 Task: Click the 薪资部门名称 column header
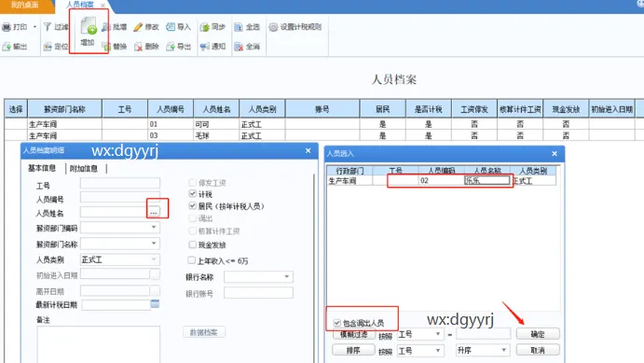pos(64,109)
